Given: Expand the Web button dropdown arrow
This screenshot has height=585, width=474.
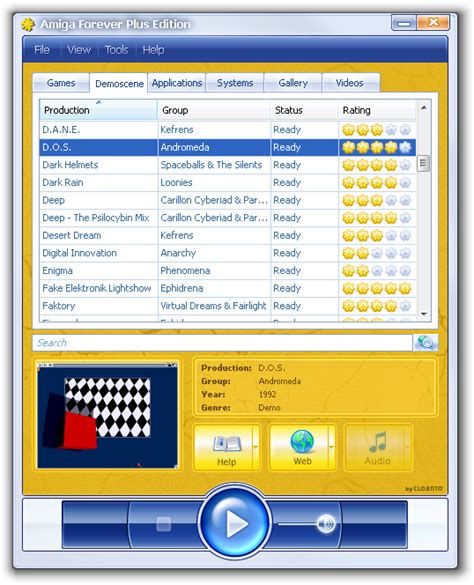Looking at the screenshot, I should [x=332, y=447].
